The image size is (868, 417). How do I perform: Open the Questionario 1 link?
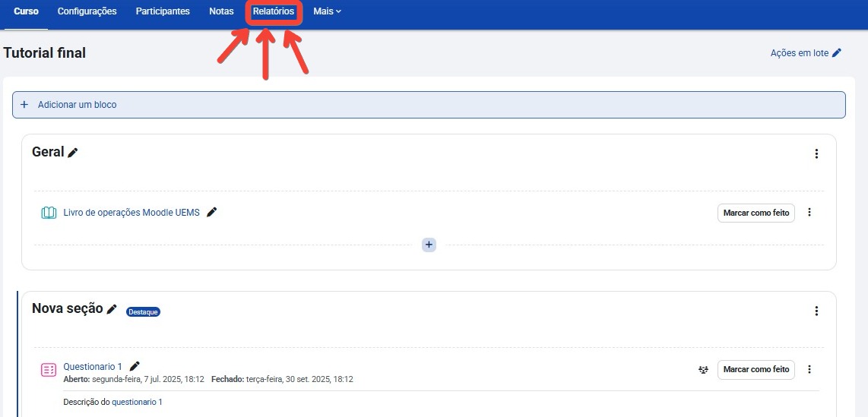pyautogui.click(x=93, y=367)
